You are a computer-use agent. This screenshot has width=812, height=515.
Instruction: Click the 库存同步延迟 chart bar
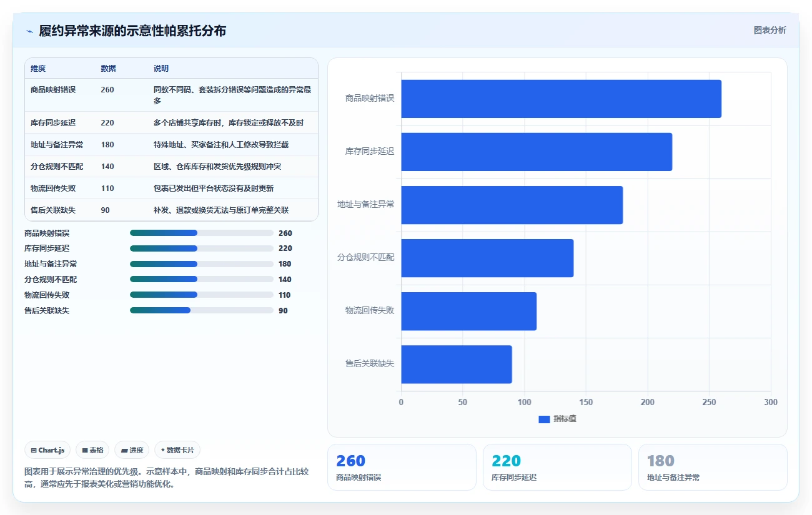coord(537,152)
